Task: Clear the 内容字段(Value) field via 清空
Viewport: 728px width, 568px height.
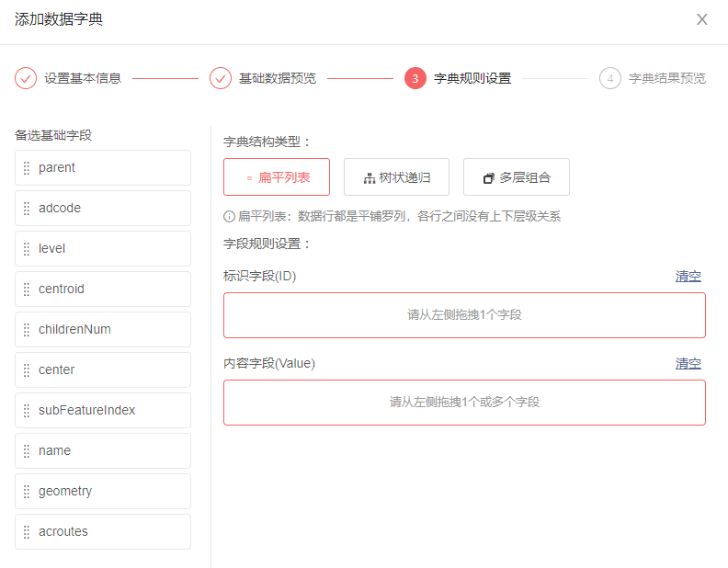Action: (x=688, y=363)
